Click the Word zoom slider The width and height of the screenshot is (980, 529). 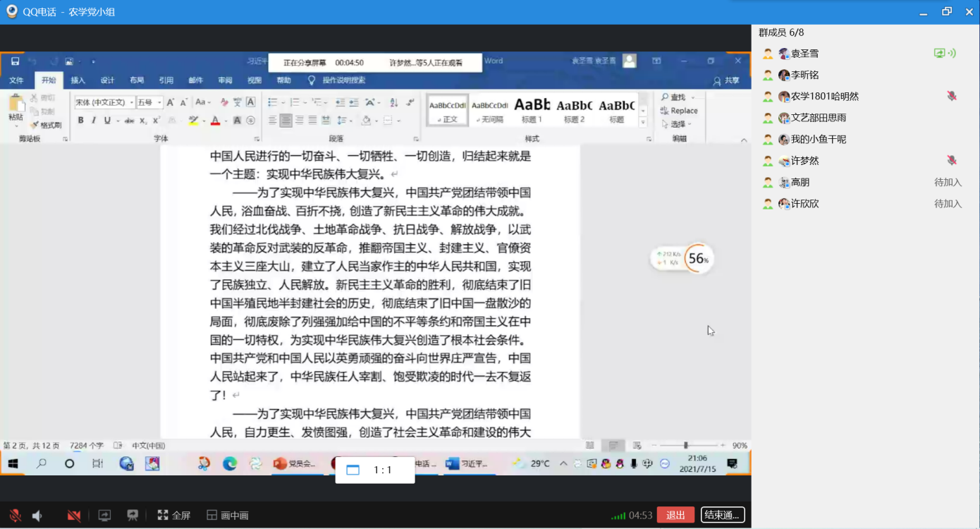coord(685,446)
